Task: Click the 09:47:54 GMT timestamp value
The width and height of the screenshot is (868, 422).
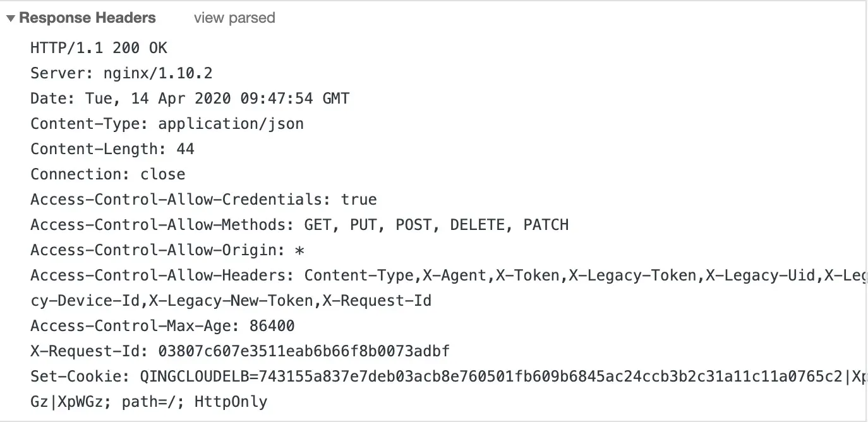Action: pyautogui.click(x=294, y=99)
